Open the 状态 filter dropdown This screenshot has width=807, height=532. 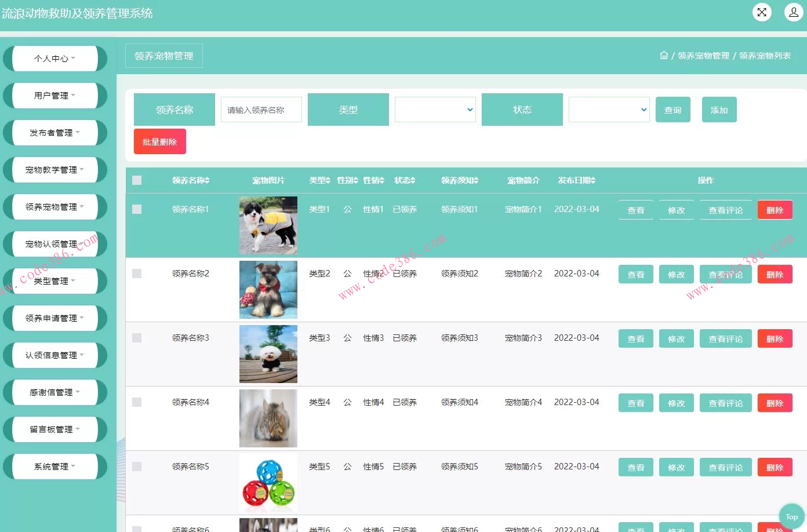pyautogui.click(x=609, y=110)
